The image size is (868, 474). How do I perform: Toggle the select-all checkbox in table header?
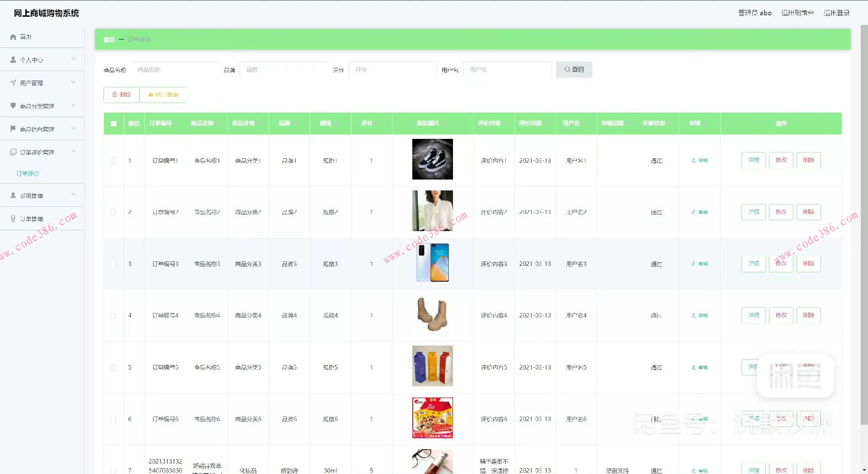(x=113, y=123)
